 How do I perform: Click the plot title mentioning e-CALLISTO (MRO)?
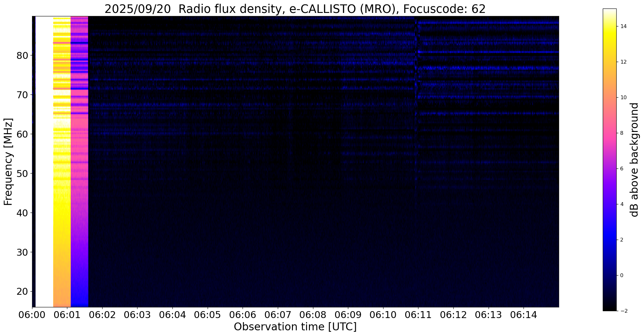295,9
